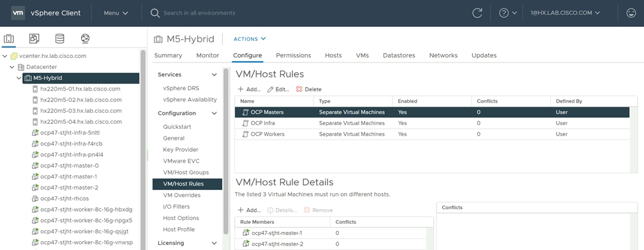Add a member to the rule details
This screenshot has height=250, width=644.
[x=250, y=210]
